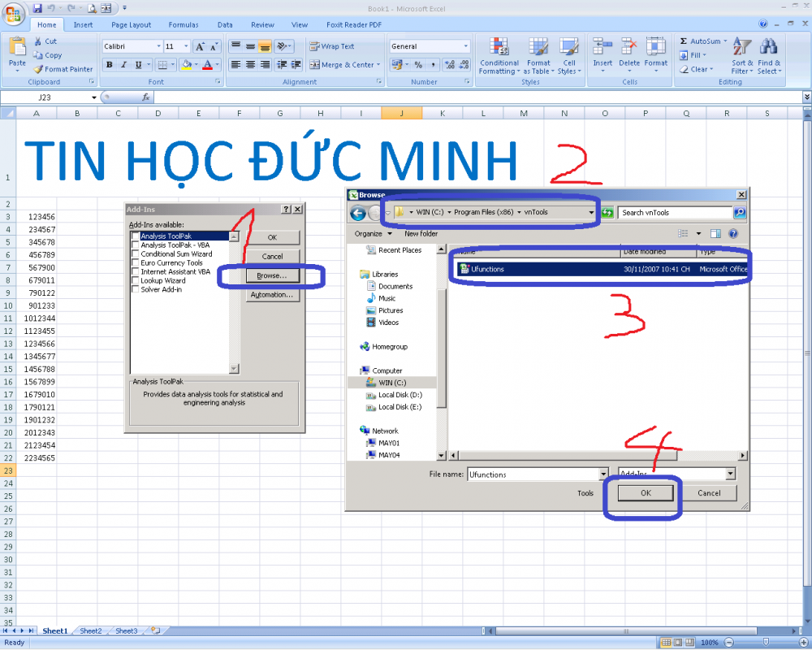Viewport: 812px width, 650px height.
Task: Click the Back arrow in Browse dialog
Action: [358, 213]
